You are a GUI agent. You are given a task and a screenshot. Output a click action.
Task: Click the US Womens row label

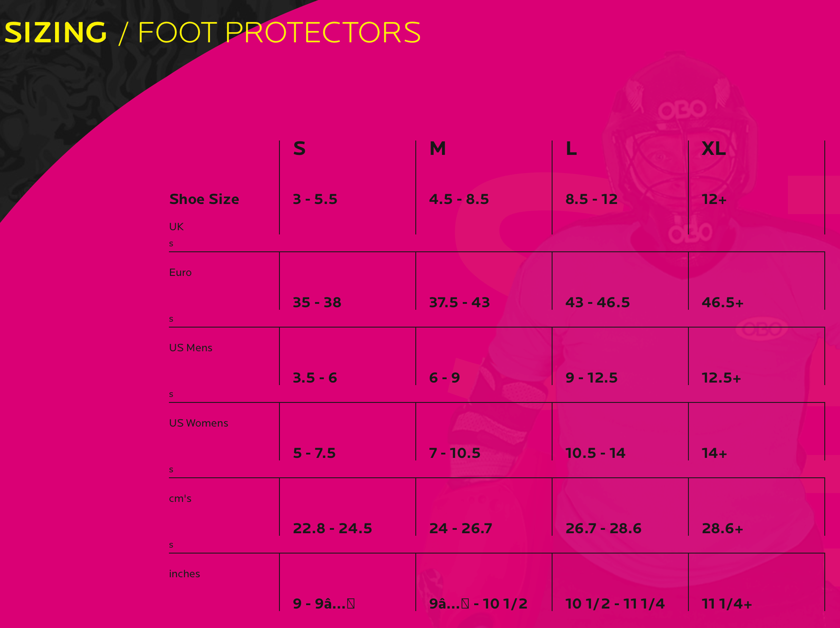coord(199,423)
